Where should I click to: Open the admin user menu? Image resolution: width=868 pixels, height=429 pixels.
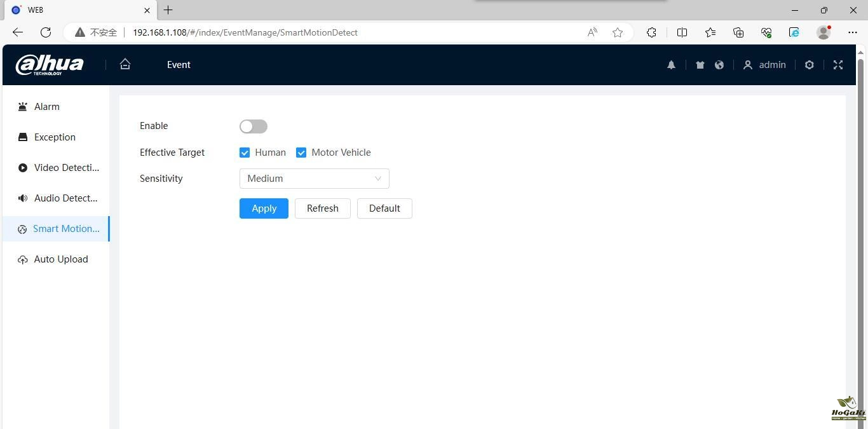point(764,65)
